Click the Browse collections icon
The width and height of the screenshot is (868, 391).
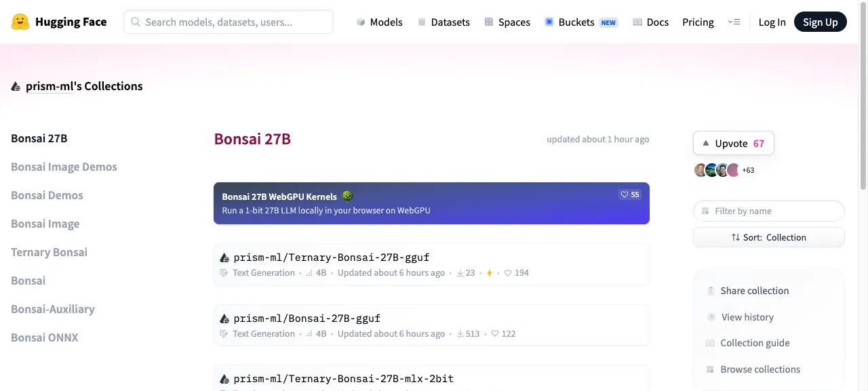pyautogui.click(x=711, y=369)
